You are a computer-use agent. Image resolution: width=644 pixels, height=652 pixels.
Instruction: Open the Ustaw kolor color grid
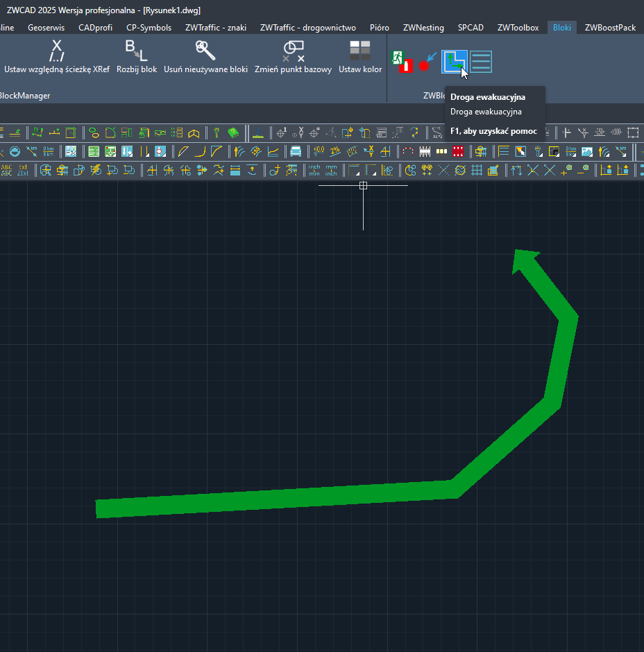(x=360, y=57)
